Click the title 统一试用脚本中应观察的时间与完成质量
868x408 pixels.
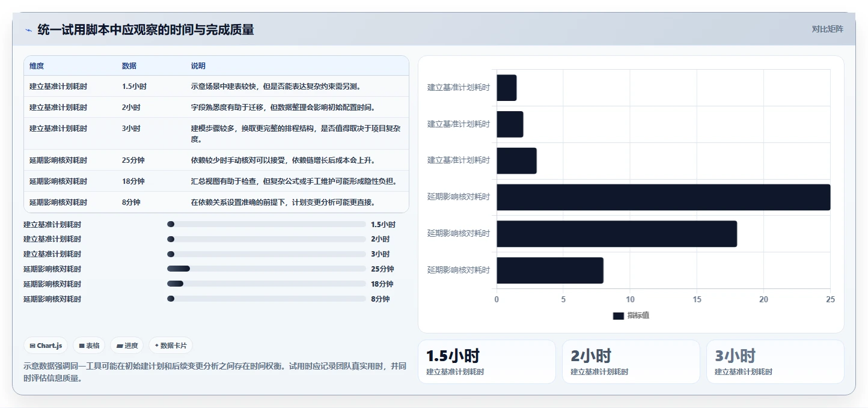click(145, 29)
